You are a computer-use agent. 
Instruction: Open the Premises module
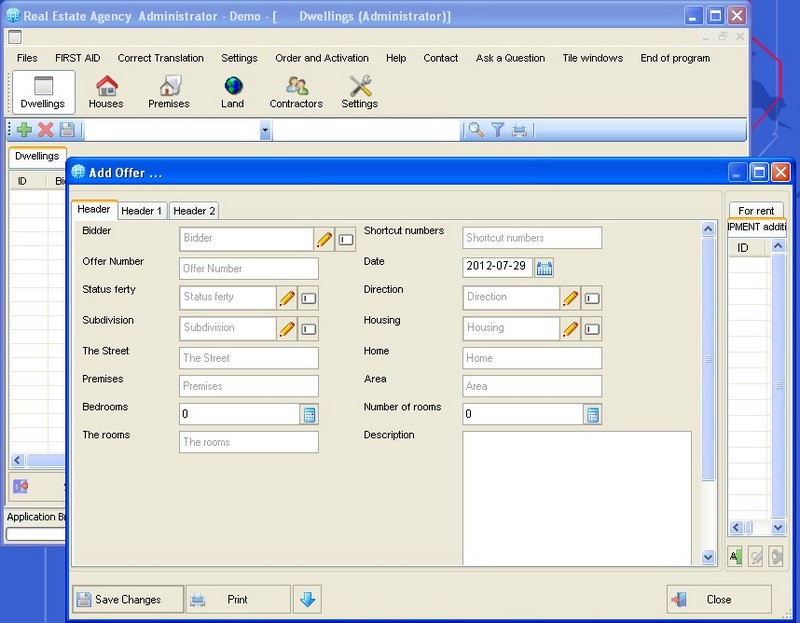pyautogui.click(x=169, y=92)
